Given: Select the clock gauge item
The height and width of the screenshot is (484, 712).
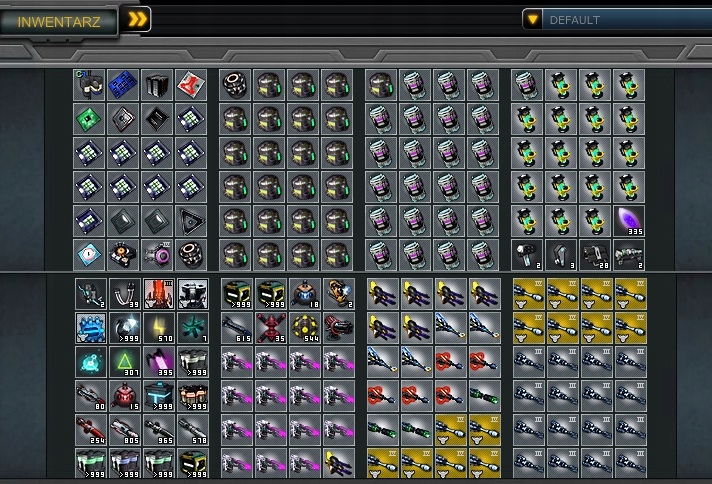Looking at the screenshot, I should click(x=89, y=255).
